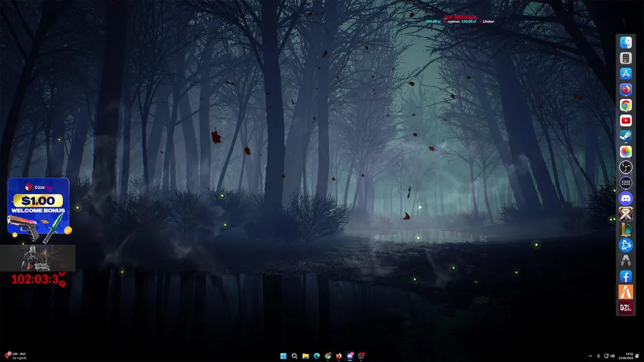This screenshot has height=362, width=644.
Task: Open Finder from the dock
Action: 625,43
